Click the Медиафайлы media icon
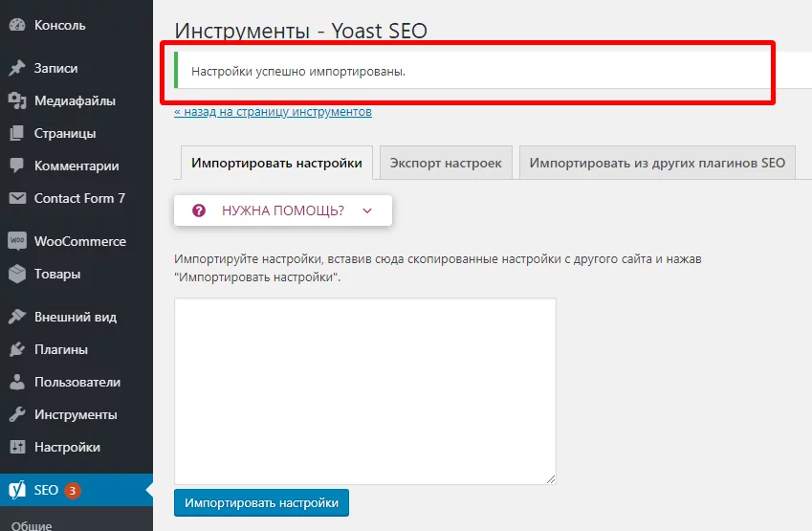This screenshot has height=531, width=812. (17, 100)
